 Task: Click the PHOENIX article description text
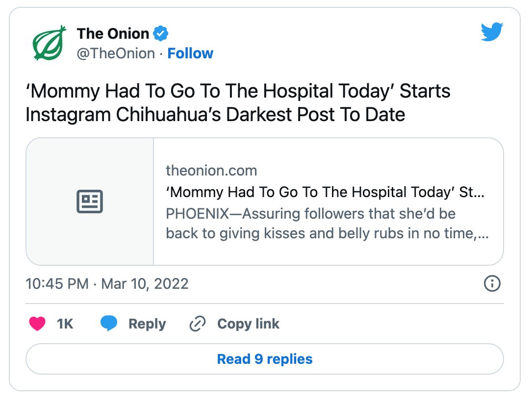coord(327,224)
